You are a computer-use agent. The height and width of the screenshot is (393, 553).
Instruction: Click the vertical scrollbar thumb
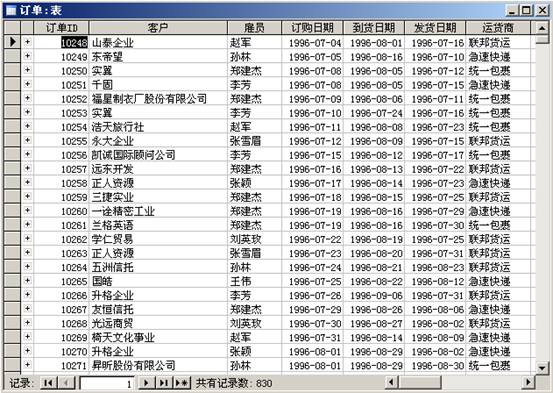click(x=542, y=39)
